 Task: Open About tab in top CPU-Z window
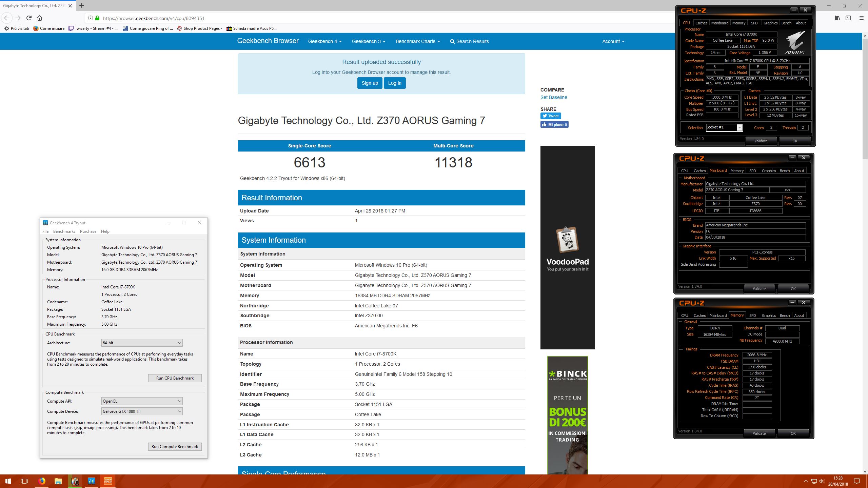click(801, 23)
